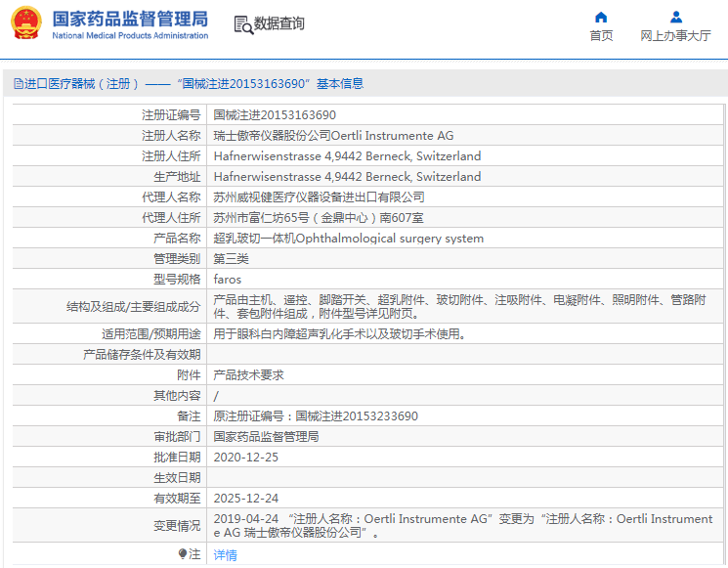This screenshot has width=728, height=568.
Task: Select intended use 用于眼科白内障 text
Action: click(339, 334)
